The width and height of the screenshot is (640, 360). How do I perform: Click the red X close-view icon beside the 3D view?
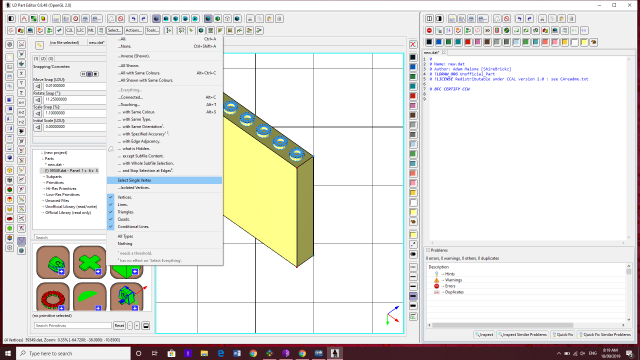point(413,44)
